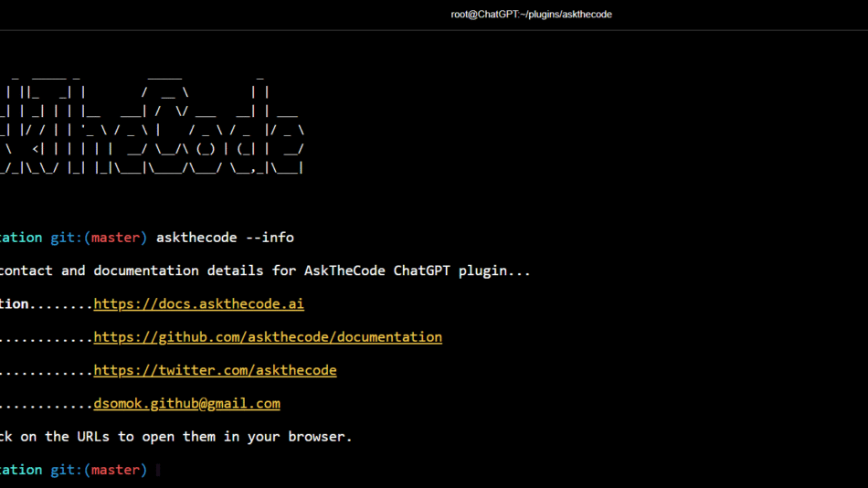Click the "--info" flag in the command
This screenshot has width=868, height=488.
pos(269,238)
